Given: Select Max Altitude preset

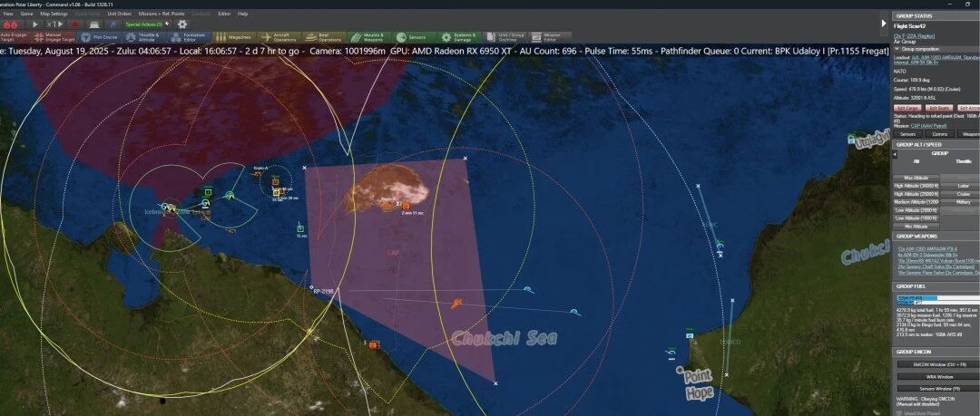Looking at the screenshot, I should click(916, 178).
